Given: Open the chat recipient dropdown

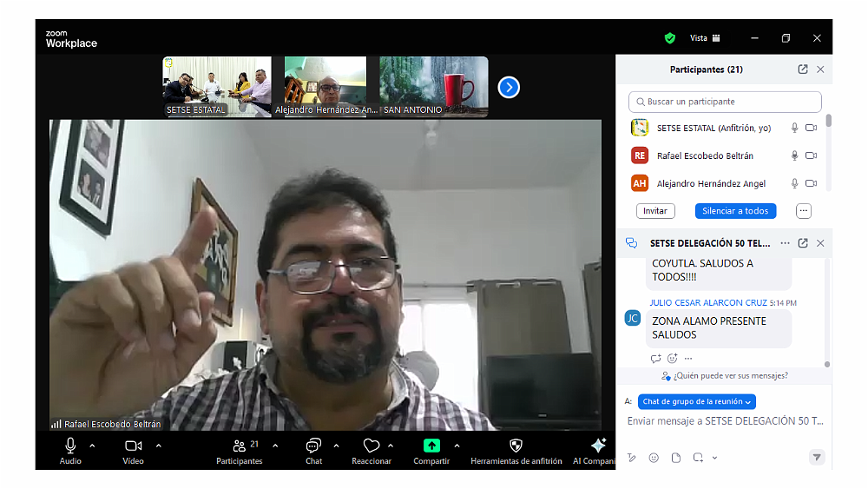Looking at the screenshot, I should (696, 402).
